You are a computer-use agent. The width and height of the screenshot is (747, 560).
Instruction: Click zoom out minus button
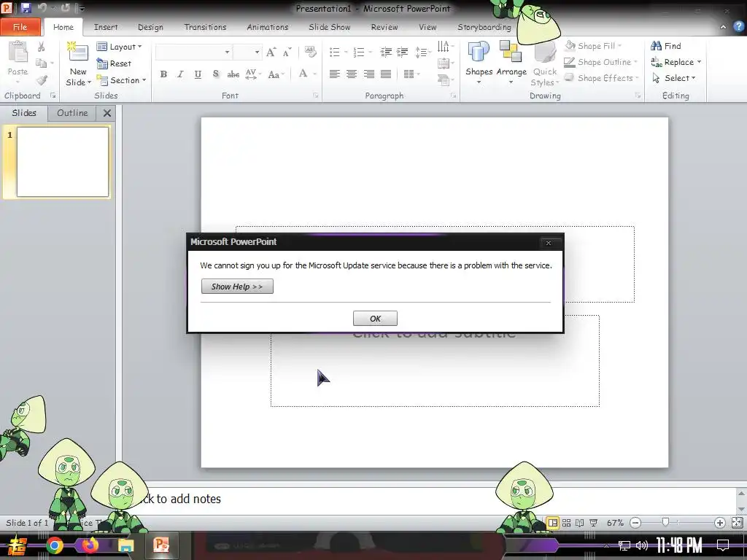[635, 523]
